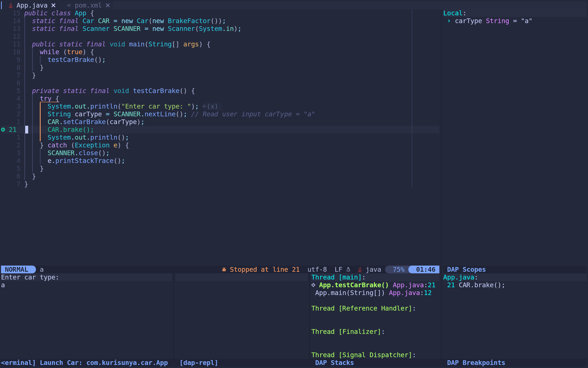
Task: Click the DAP Scopes panel title
Action: pyautogui.click(x=466, y=269)
